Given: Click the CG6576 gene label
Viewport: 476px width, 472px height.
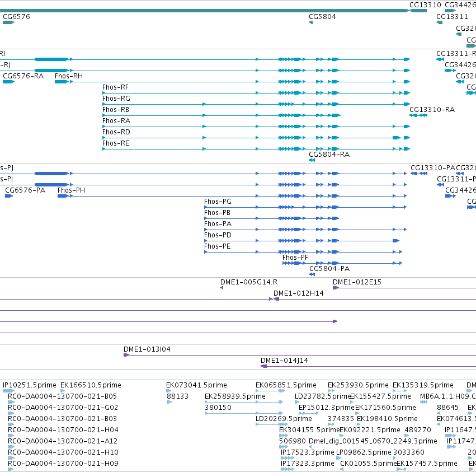Looking at the screenshot, I should click(x=16, y=17).
